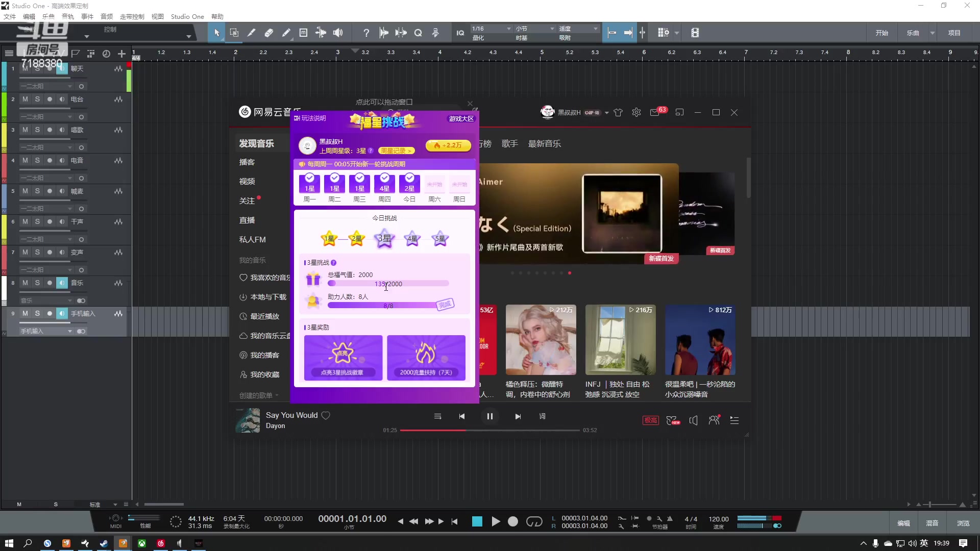
Task: Open the NetEase skin shirt icon
Action: click(618, 112)
